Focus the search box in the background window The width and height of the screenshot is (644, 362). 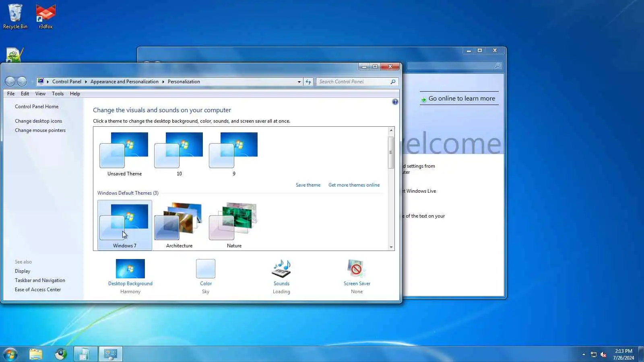[450, 66]
